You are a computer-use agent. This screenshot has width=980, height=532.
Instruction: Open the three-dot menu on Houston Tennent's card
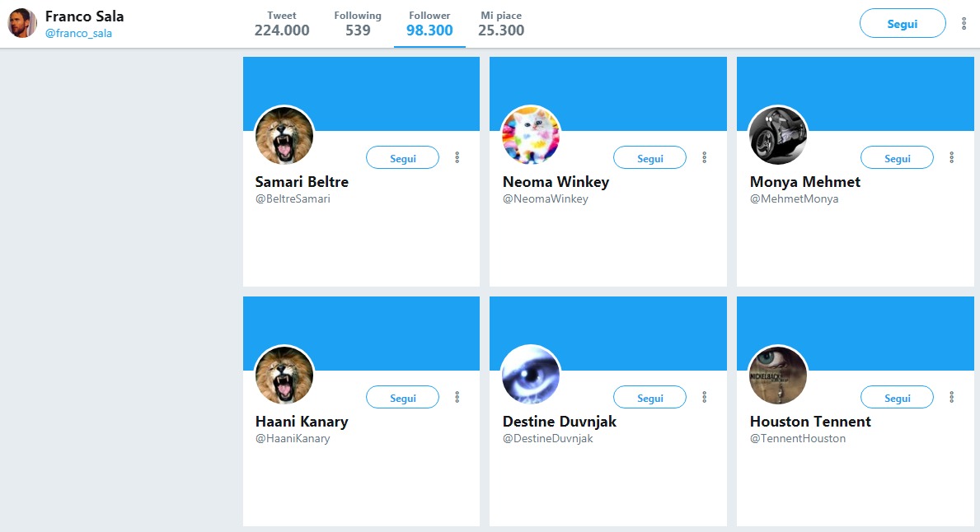(x=952, y=397)
